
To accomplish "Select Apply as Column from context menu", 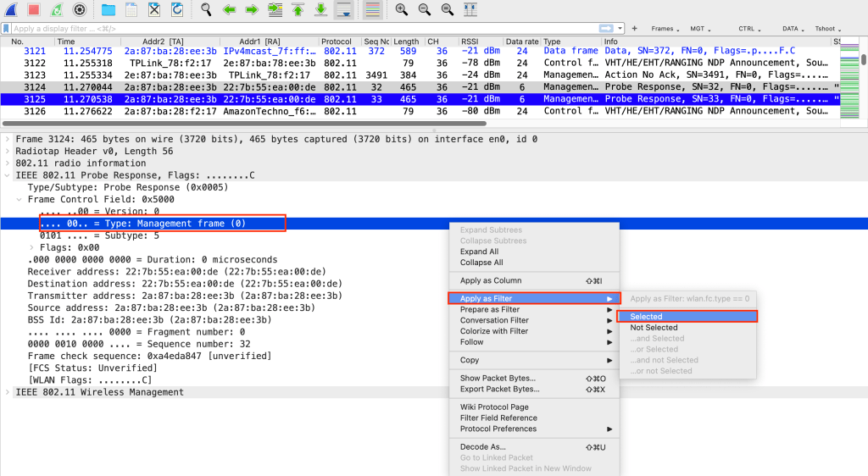I will 491,280.
